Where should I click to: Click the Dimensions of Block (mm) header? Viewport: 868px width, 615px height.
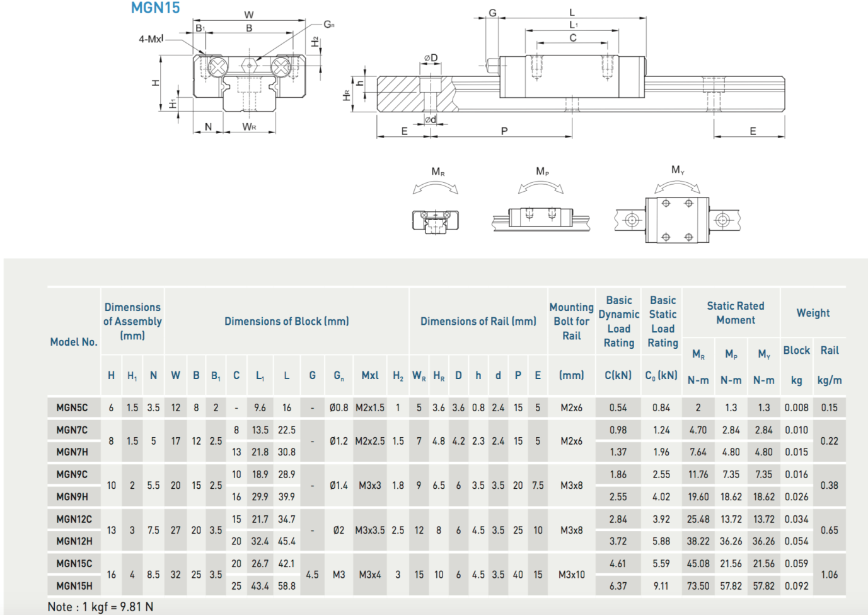pyautogui.click(x=287, y=321)
